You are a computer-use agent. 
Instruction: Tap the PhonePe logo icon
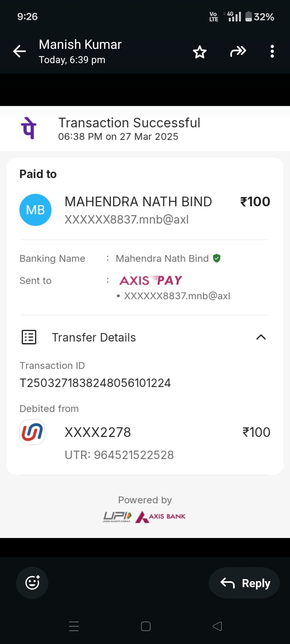[x=29, y=128]
